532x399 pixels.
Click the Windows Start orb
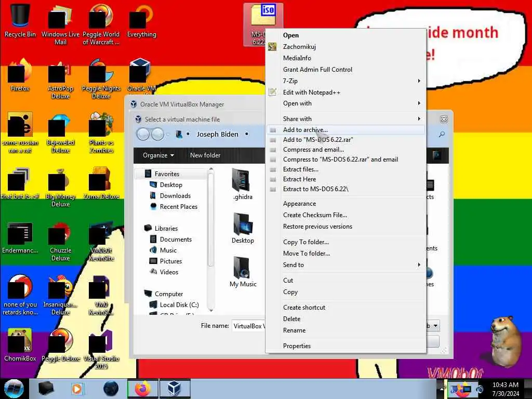pos(14,389)
